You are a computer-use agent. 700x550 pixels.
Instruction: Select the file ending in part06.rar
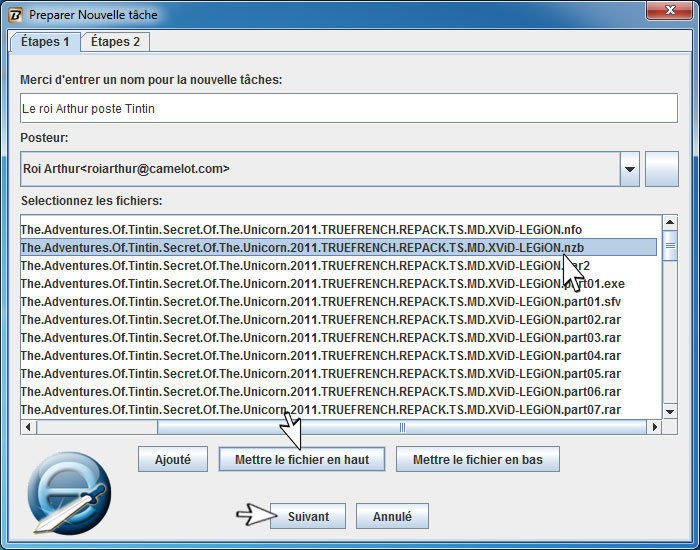coord(338,392)
